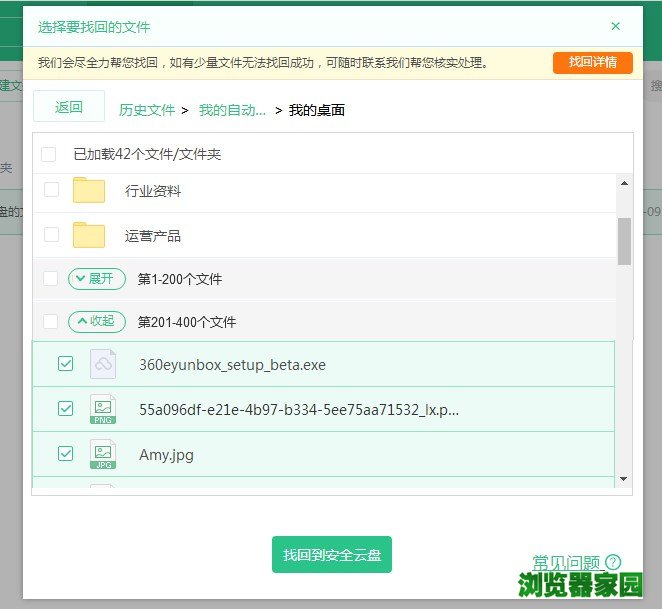662x609 pixels.
Task: Click 找回到安全云盘 button
Action: tap(332, 555)
